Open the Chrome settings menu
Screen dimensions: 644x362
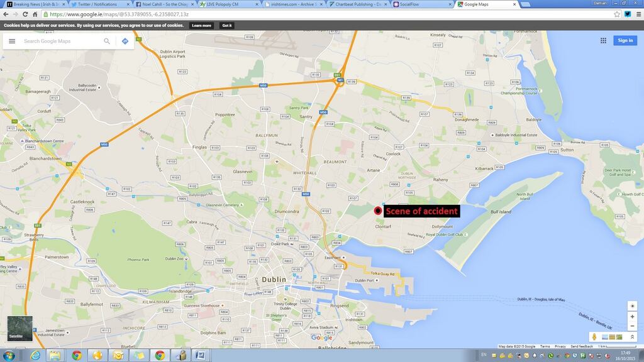(x=638, y=14)
